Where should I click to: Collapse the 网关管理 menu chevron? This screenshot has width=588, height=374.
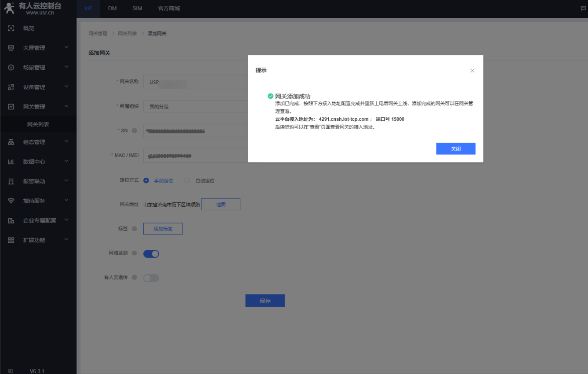coord(66,106)
